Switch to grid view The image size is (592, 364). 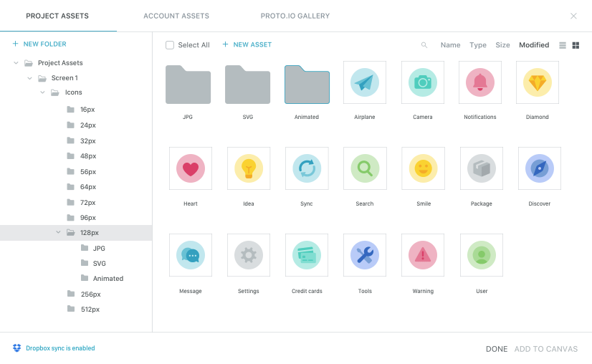coord(576,45)
